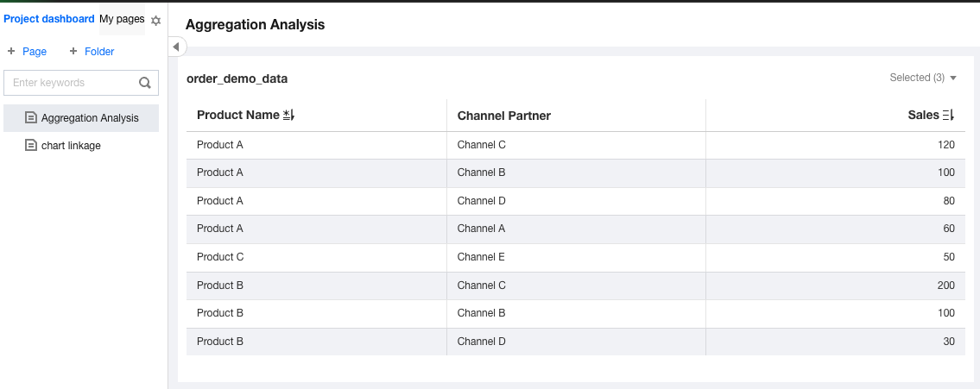Click the settings gear beside My pages
Image resolution: width=980 pixels, height=389 pixels.
tap(156, 20)
